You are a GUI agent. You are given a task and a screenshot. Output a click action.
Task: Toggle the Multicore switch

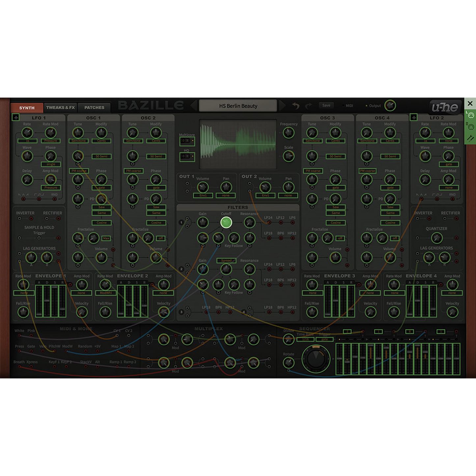(186, 141)
